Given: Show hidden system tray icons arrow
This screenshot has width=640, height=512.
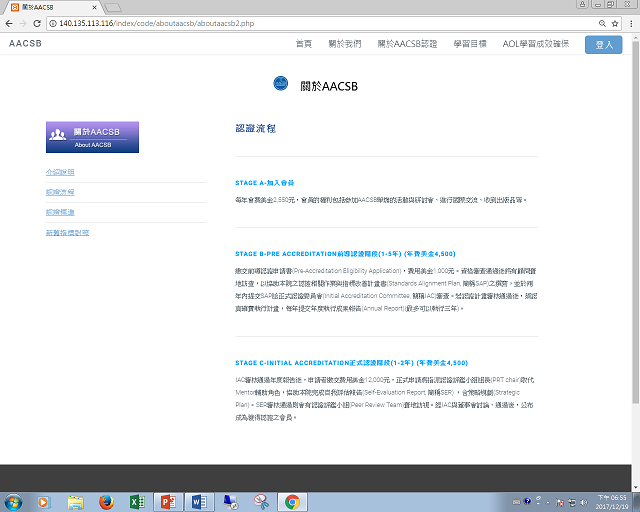Looking at the screenshot, I should 547,502.
